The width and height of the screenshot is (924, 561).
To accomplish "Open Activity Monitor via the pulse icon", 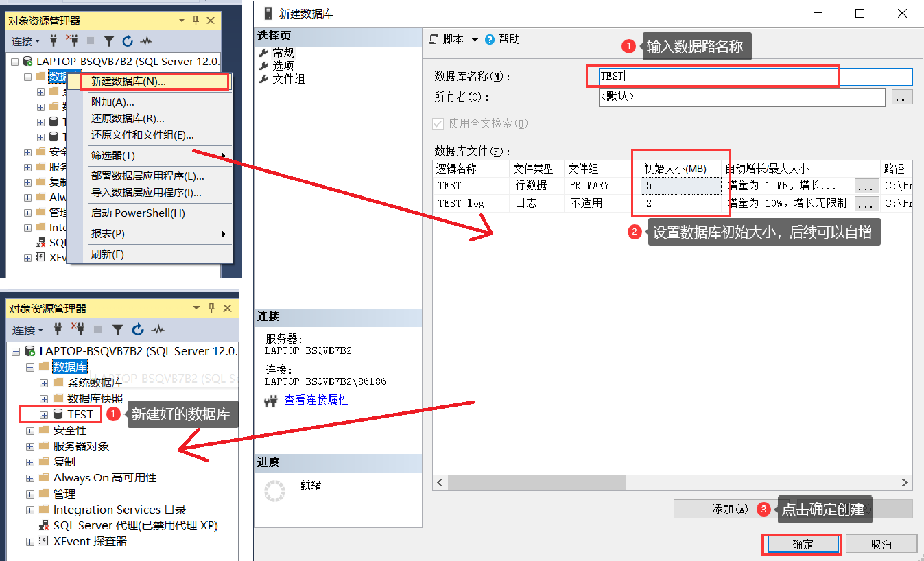I will [x=145, y=41].
